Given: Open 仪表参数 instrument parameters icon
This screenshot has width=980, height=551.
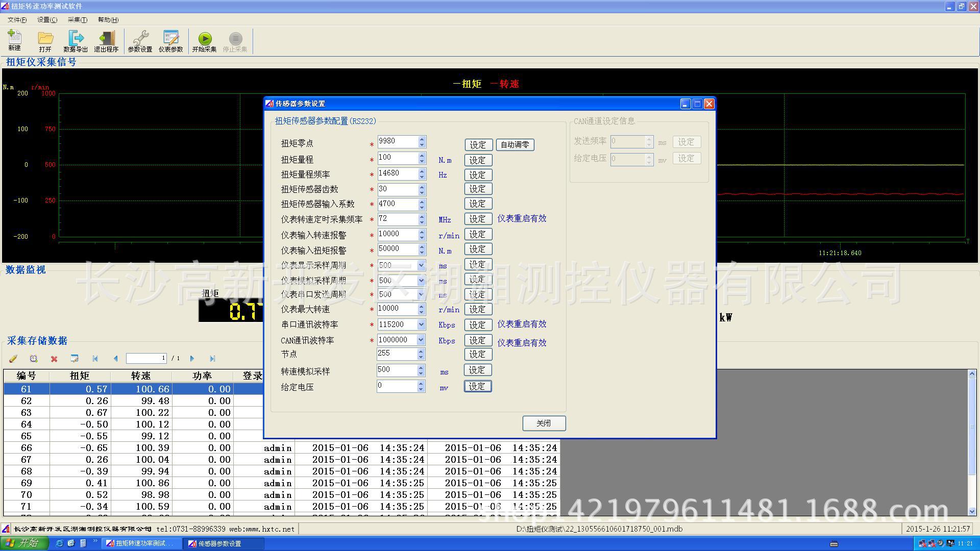Looking at the screenshot, I should [x=170, y=38].
